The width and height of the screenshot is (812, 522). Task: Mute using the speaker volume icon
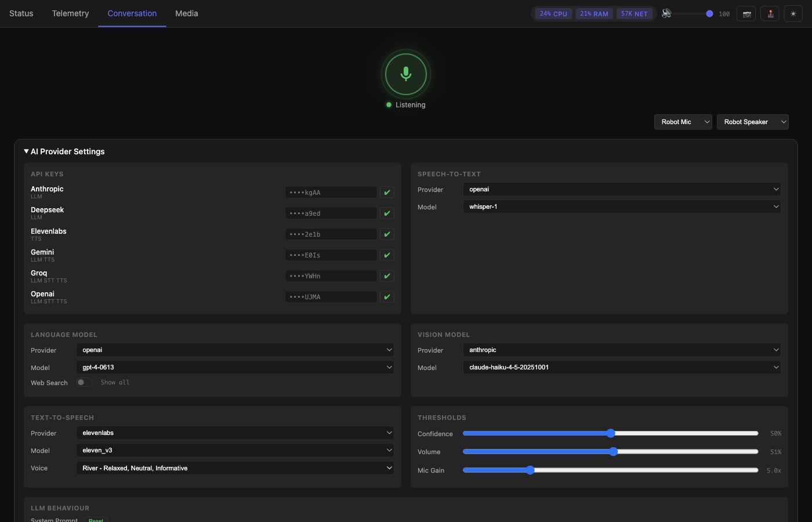click(667, 13)
